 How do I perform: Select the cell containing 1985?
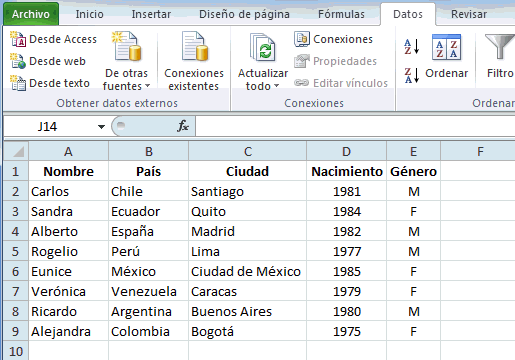click(347, 271)
